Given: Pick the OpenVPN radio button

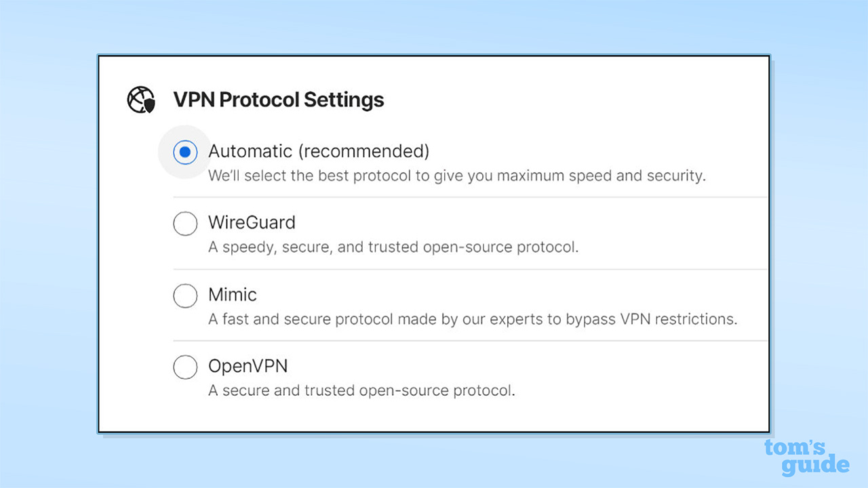Looking at the screenshot, I should 185,367.
